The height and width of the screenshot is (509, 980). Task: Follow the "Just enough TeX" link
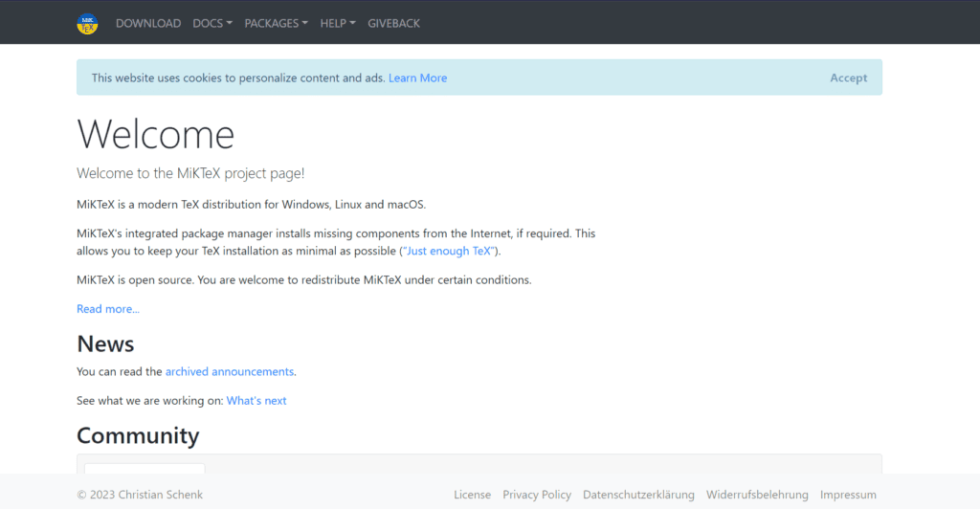point(449,251)
